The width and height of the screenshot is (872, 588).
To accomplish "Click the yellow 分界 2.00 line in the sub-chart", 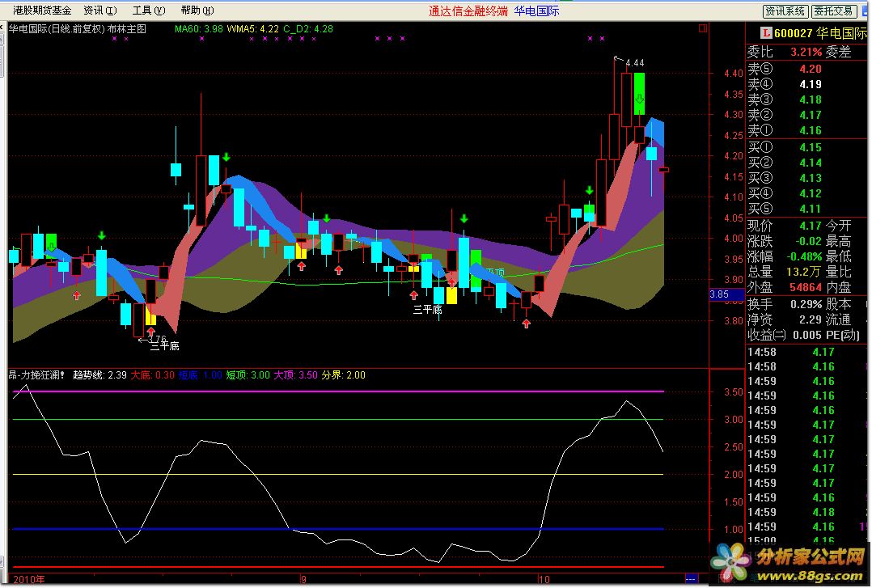I will pos(338,475).
